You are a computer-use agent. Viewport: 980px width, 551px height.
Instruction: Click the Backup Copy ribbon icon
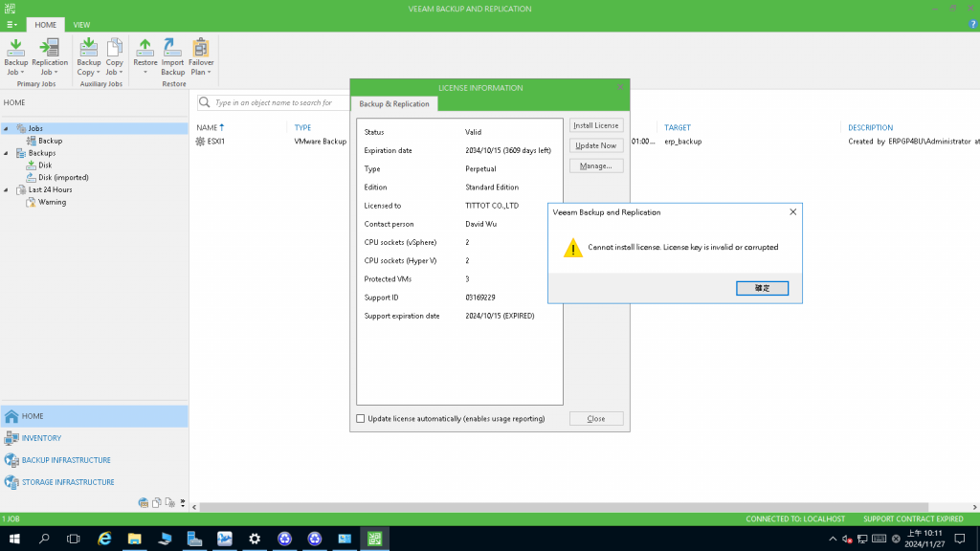tap(89, 56)
